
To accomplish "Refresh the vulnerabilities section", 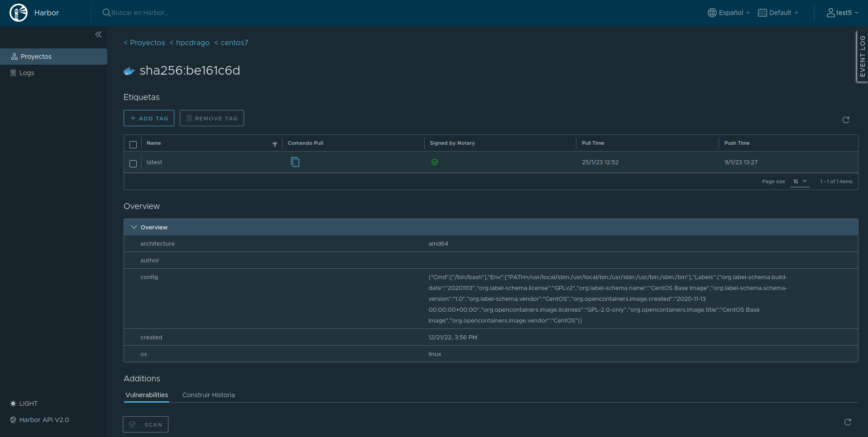I will click(x=848, y=422).
